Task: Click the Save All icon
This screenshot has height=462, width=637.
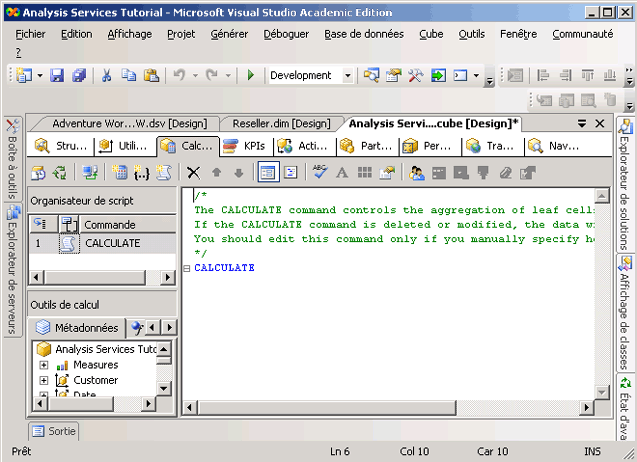Action: 79,75
